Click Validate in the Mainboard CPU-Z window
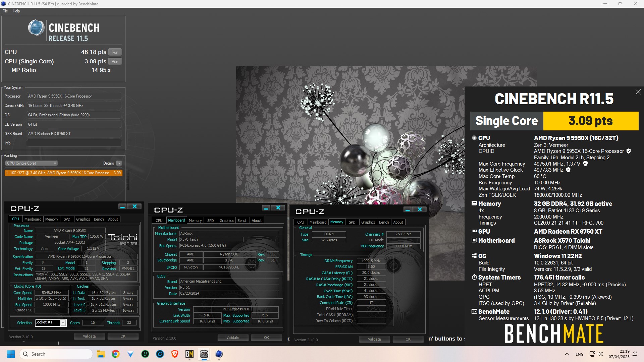Screen dimensions: 644x362 (x=233, y=338)
